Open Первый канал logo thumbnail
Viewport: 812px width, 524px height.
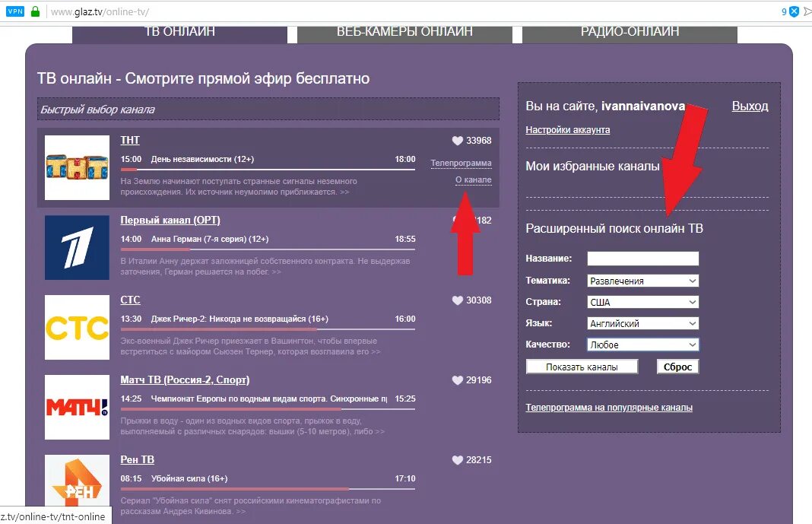[x=77, y=247]
